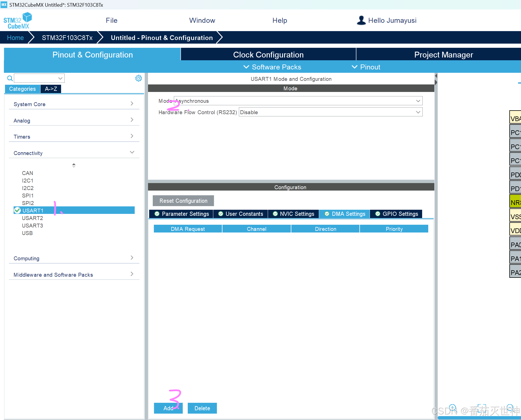The image size is (521, 420).
Task: Open Software Packs dropdown menu
Action: click(272, 67)
